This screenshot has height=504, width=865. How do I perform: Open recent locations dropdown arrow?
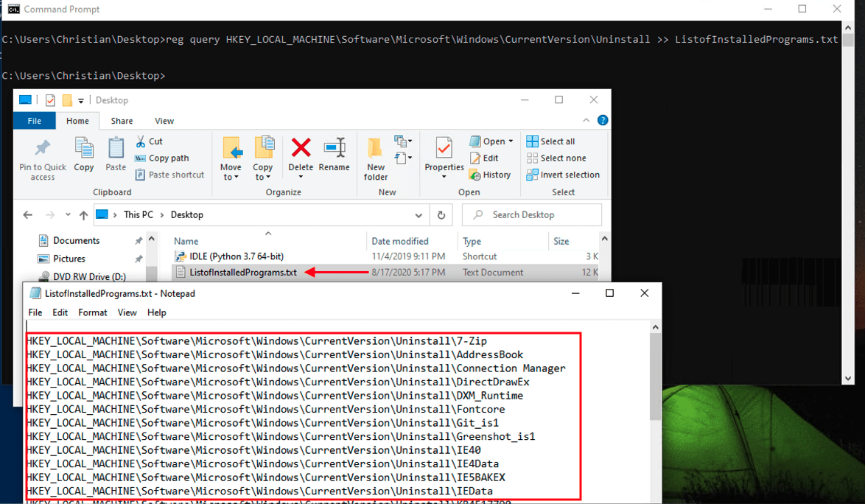(x=68, y=215)
